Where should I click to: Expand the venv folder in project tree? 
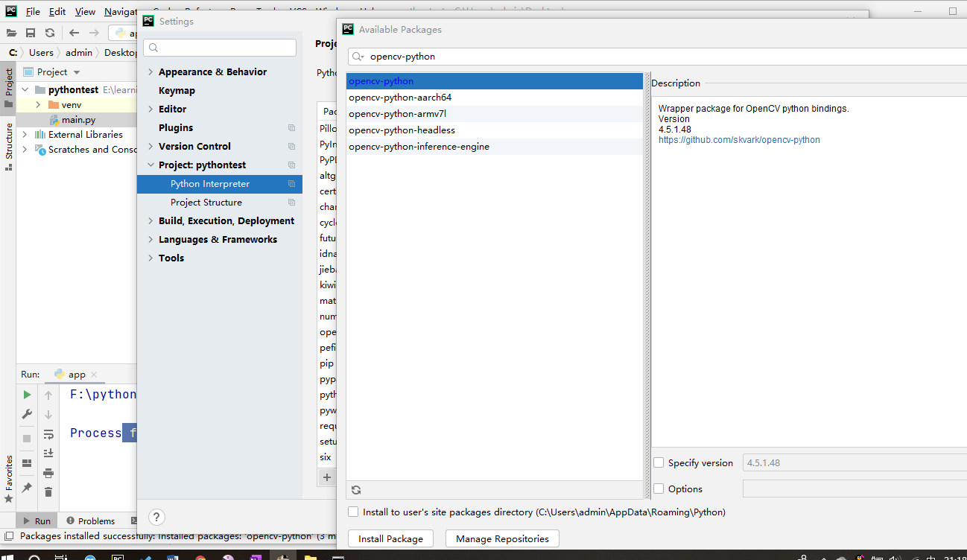tap(38, 105)
